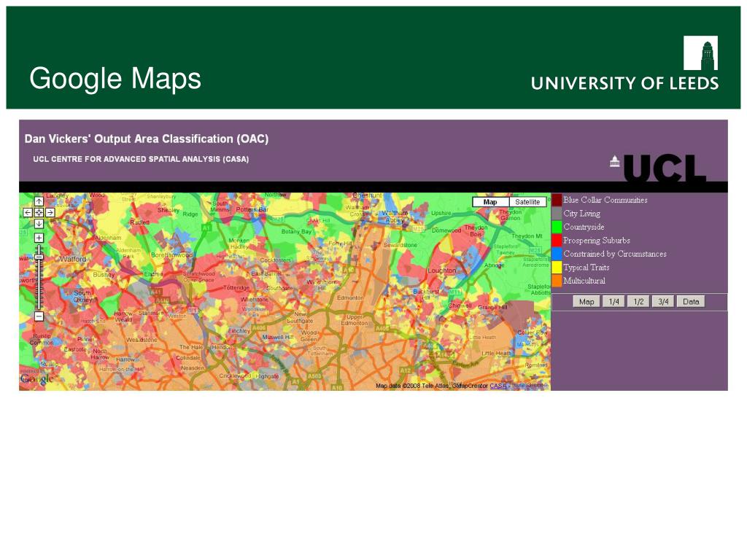The width and height of the screenshot is (747, 560).
Task: Click the University of Leeds tower logo
Action: click(700, 52)
